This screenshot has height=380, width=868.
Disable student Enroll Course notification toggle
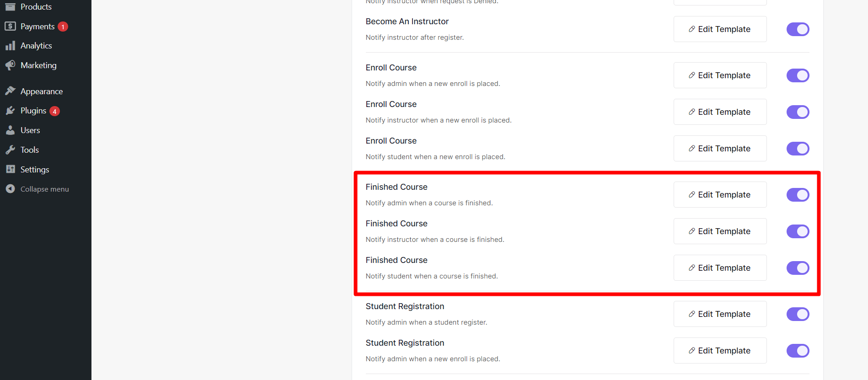click(x=798, y=148)
